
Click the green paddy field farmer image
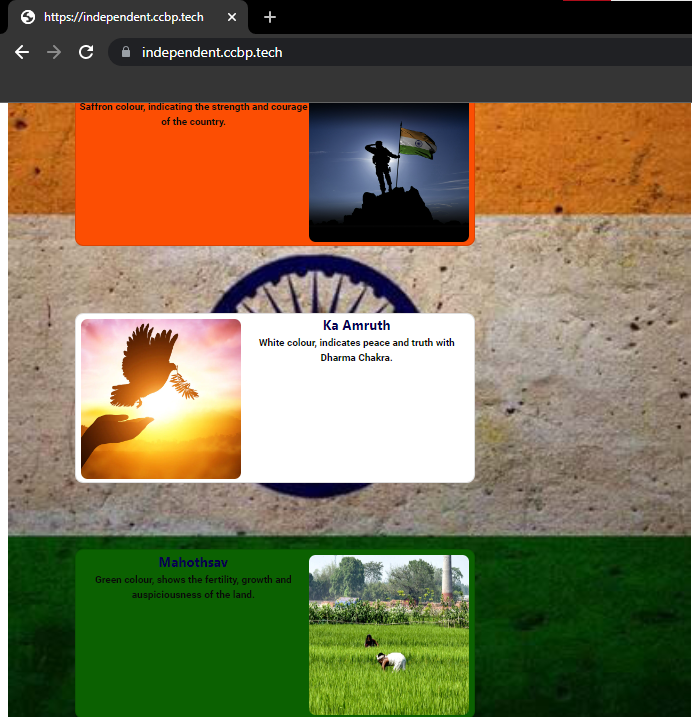(389, 635)
